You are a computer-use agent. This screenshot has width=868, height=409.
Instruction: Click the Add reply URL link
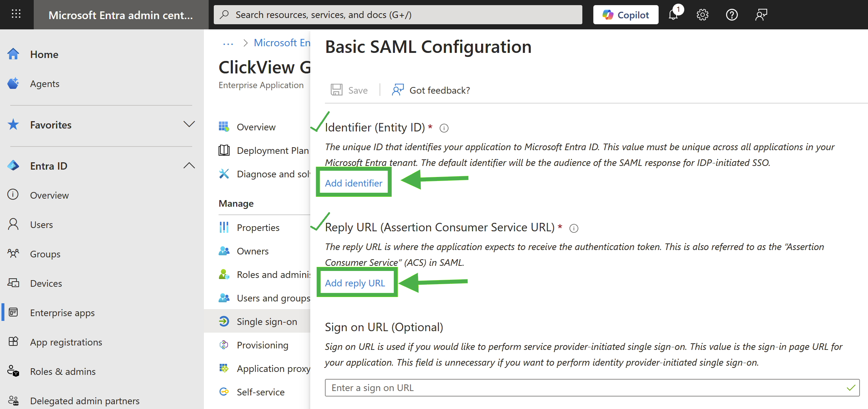tap(355, 283)
